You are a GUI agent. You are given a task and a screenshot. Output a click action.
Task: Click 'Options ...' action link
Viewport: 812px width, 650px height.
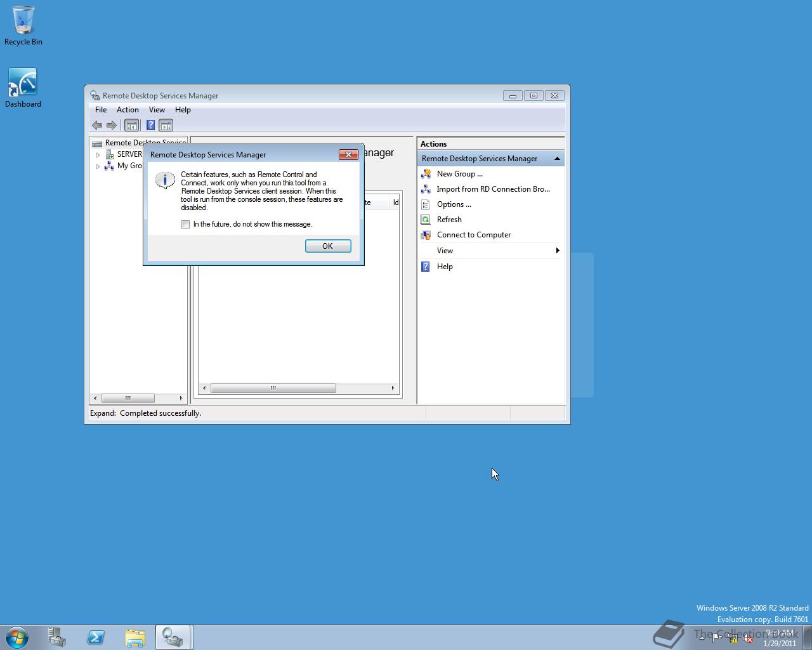click(x=454, y=204)
